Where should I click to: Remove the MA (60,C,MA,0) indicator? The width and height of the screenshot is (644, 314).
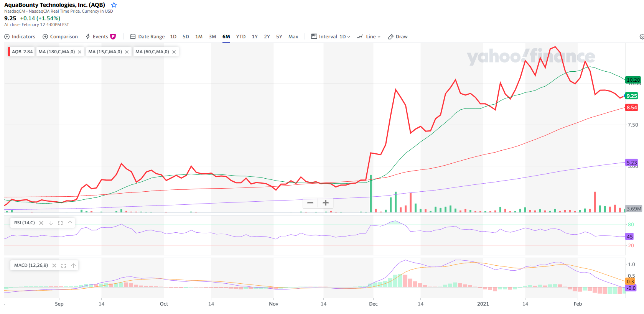tap(174, 52)
